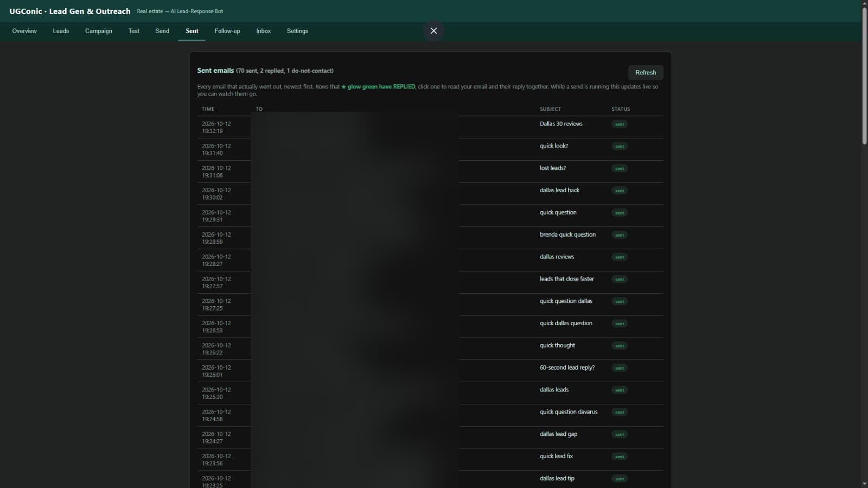Open the 'quick question davarus' email
The image size is (868, 488).
(430, 415)
